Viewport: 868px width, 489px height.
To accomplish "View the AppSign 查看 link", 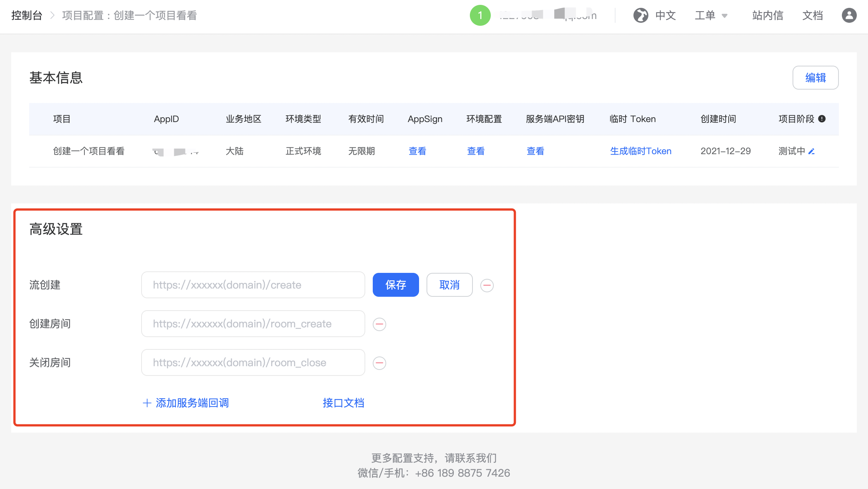I will pyautogui.click(x=417, y=151).
